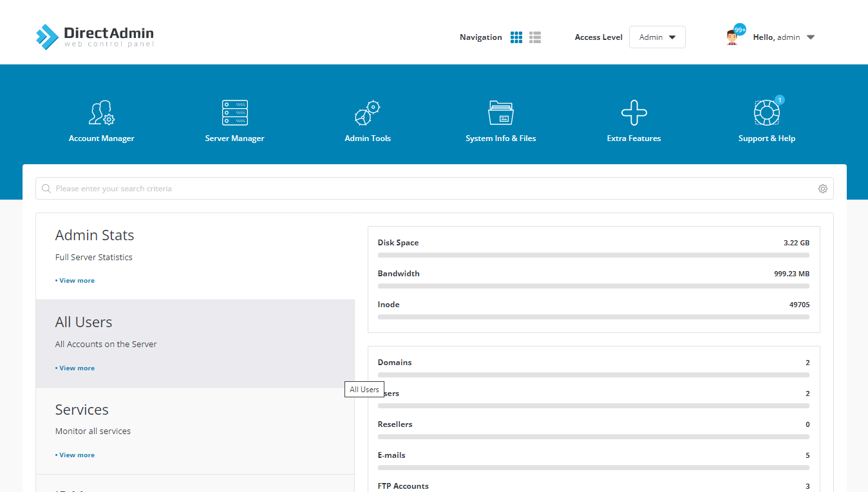This screenshot has height=492, width=868.
Task: Select the Admin Stats section
Action: (95, 236)
